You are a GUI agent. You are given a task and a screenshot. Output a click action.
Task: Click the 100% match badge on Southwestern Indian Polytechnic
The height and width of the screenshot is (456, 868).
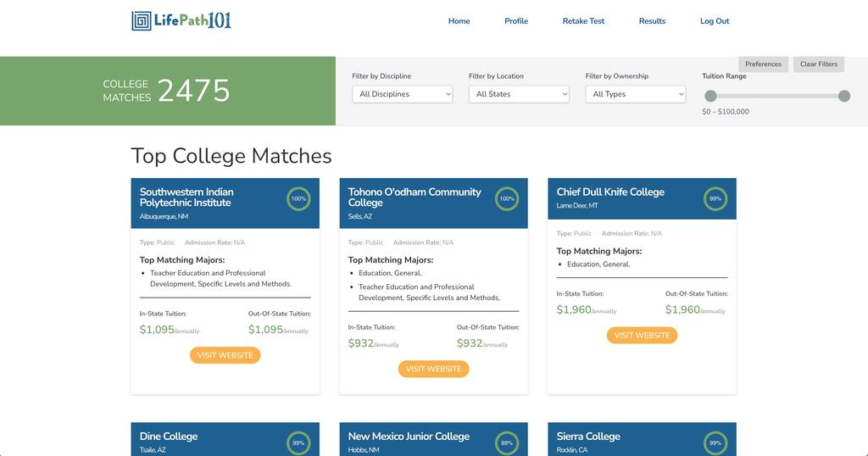click(x=298, y=198)
